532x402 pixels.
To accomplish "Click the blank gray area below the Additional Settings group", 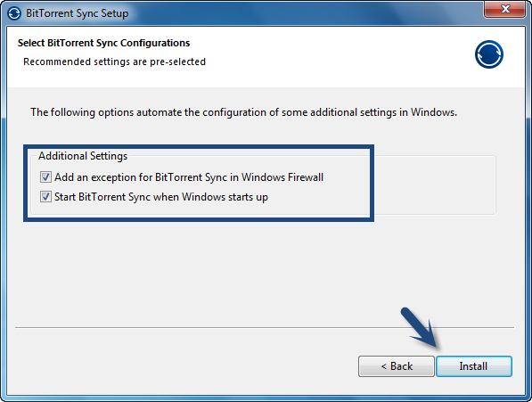I will tap(265, 271).
